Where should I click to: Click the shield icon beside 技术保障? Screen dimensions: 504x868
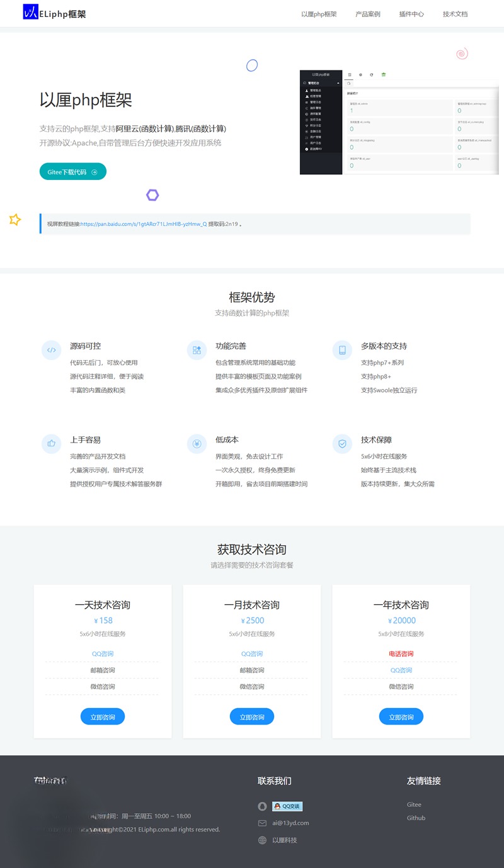342,444
